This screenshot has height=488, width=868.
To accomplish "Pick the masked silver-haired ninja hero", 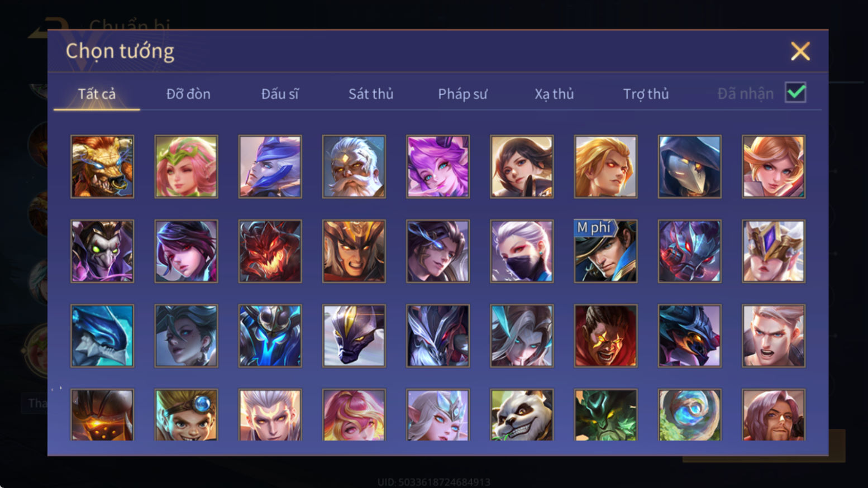I will coord(522,251).
